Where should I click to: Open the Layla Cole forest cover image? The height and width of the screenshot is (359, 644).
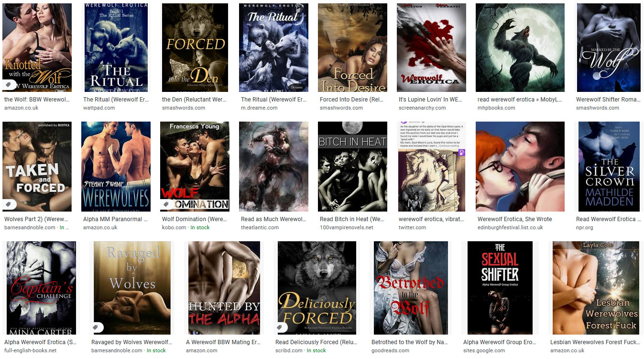[596, 288]
